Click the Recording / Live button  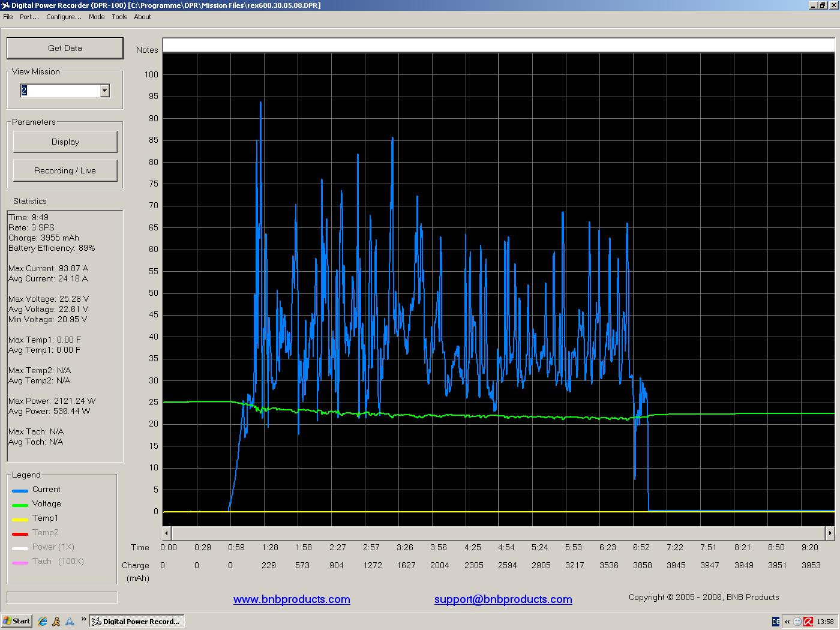65,171
